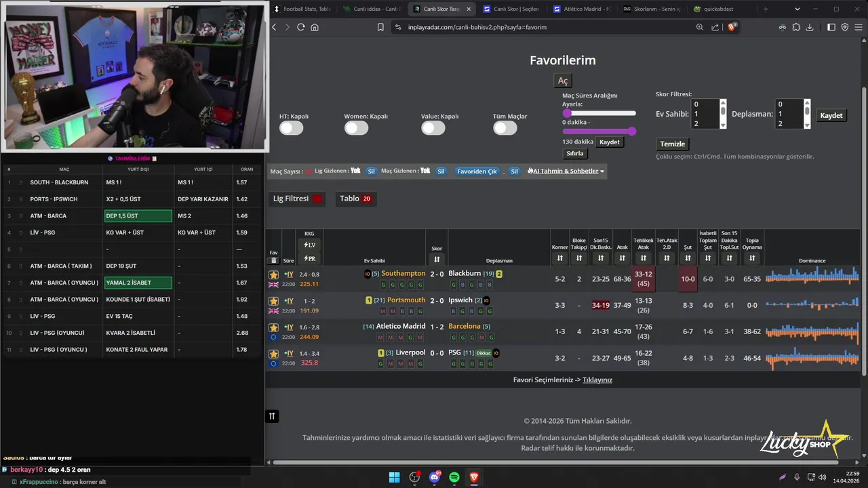Viewport: 868px width, 488px height.
Task: Click the scroll-to-top arrows button
Action: click(272, 416)
